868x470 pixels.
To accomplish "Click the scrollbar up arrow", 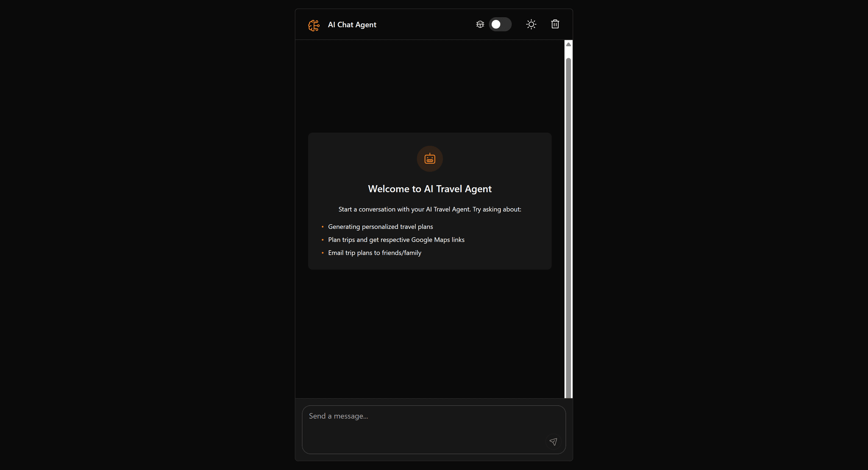I will 568,44.
